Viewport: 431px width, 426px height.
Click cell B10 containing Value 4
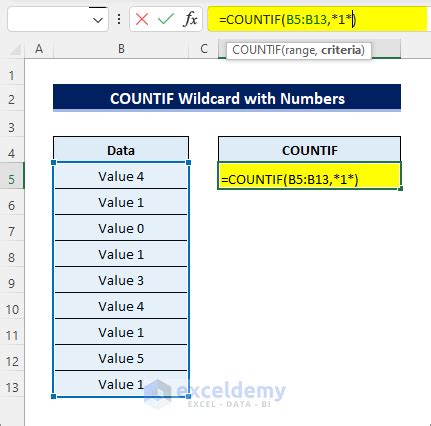pyautogui.click(x=121, y=306)
